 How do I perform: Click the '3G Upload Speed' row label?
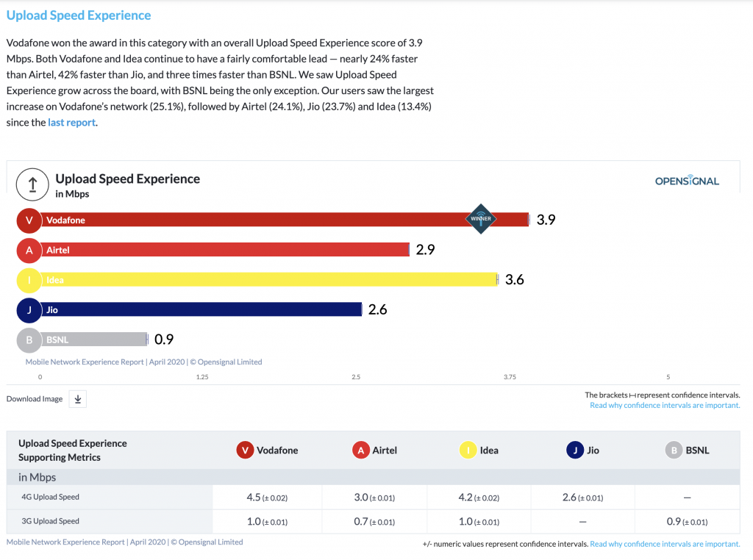(x=51, y=521)
